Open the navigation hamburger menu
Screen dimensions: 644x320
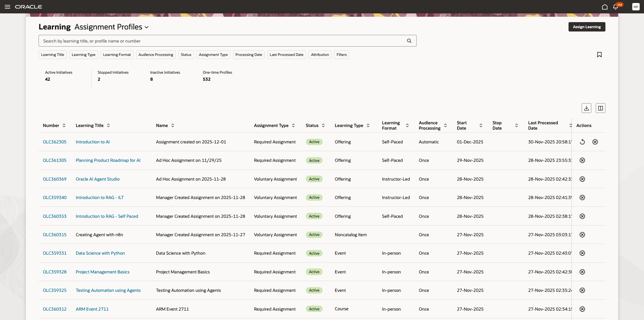coord(7,7)
